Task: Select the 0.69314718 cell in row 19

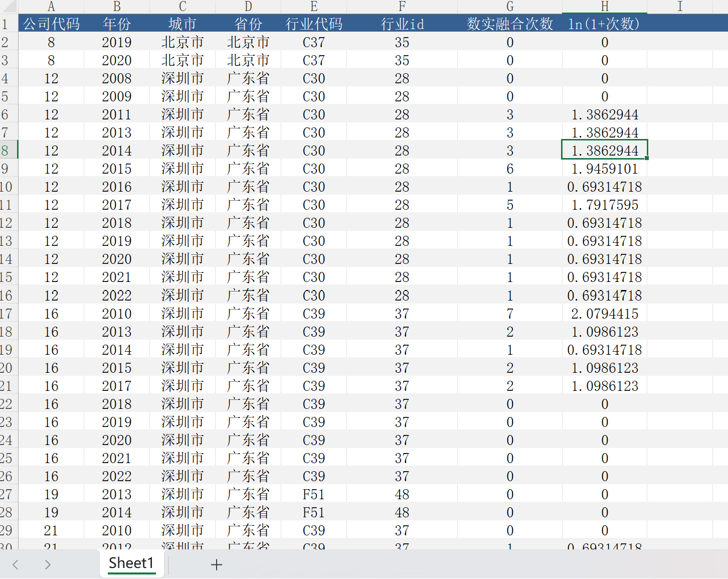Action: pyautogui.click(x=605, y=350)
